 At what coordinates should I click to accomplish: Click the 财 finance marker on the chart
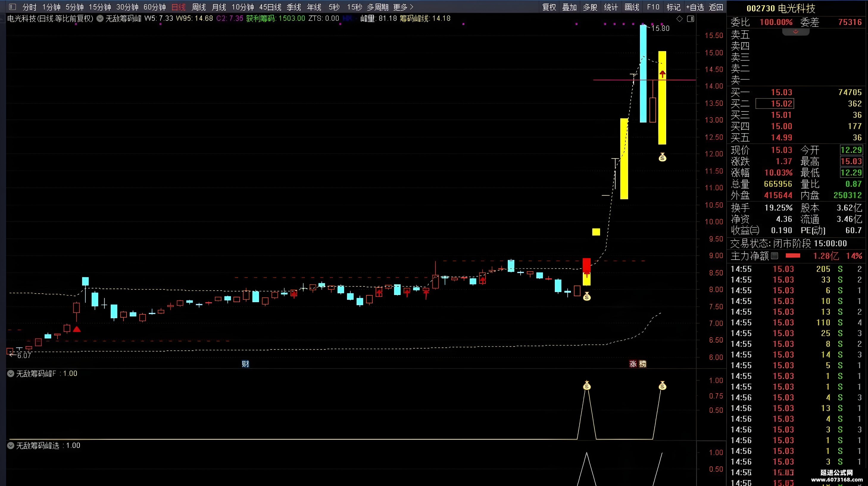click(x=245, y=364)
